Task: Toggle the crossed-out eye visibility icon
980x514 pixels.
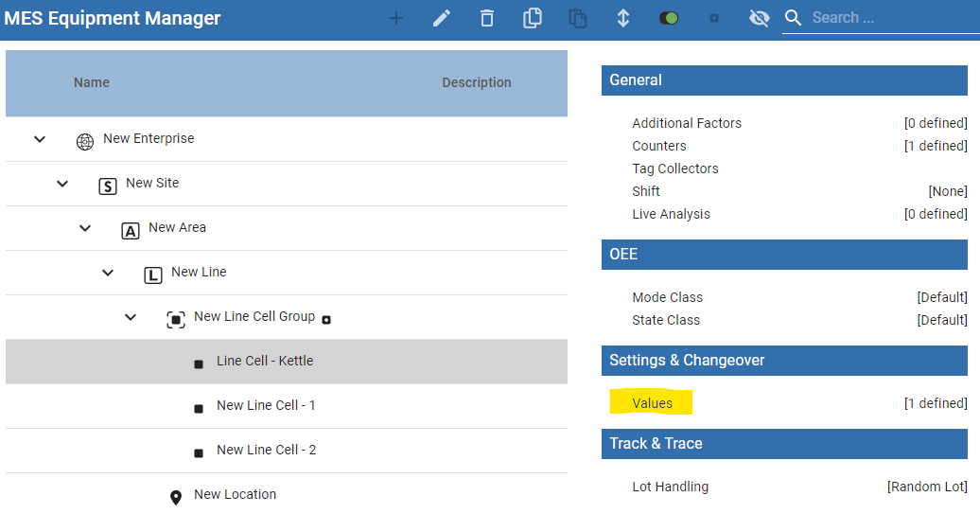Action: pyautogui.click(x=759, y=18)
